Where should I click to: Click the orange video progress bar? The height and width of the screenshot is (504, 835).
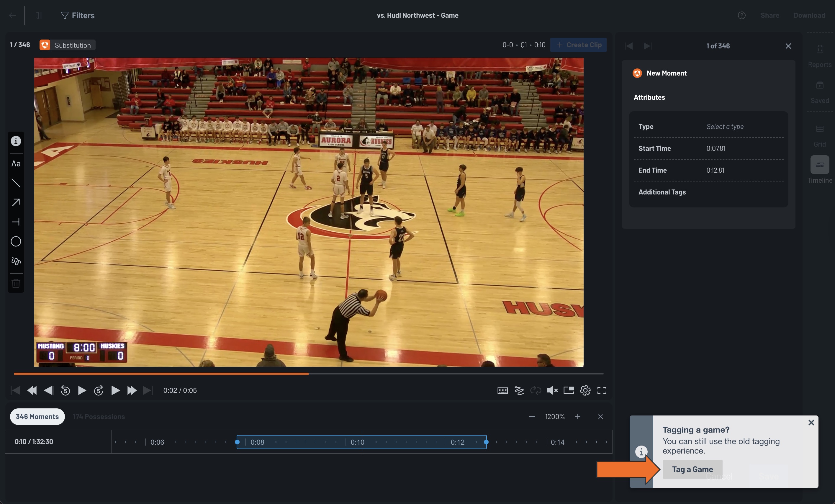[161, 374]
